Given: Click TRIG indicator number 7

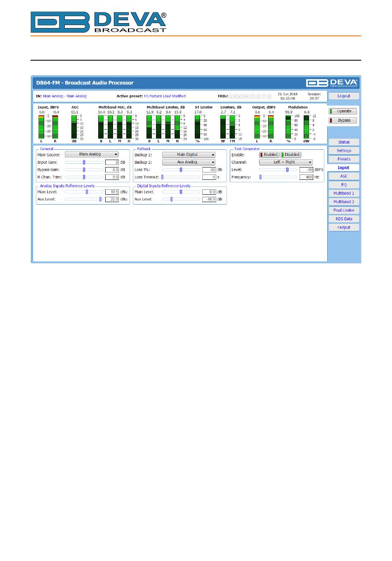Looking at the screenshot, I should [264, 97].
